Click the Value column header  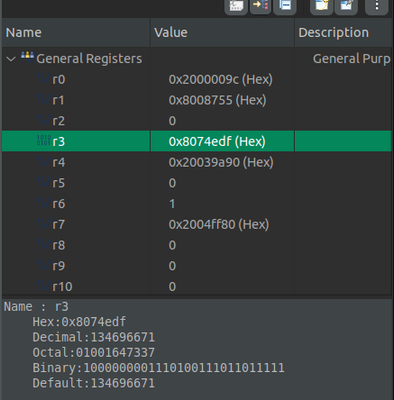223,33
